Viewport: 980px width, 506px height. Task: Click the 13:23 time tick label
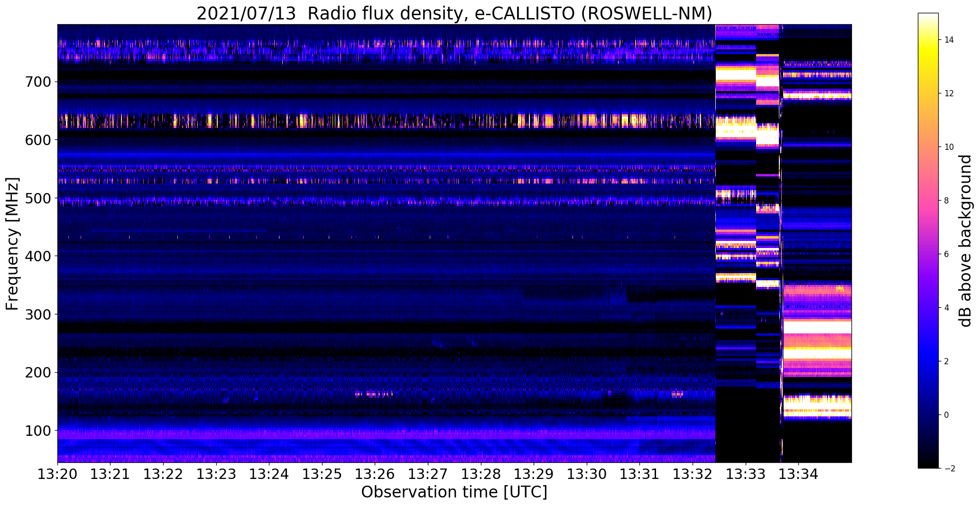(x=216, y=473)
